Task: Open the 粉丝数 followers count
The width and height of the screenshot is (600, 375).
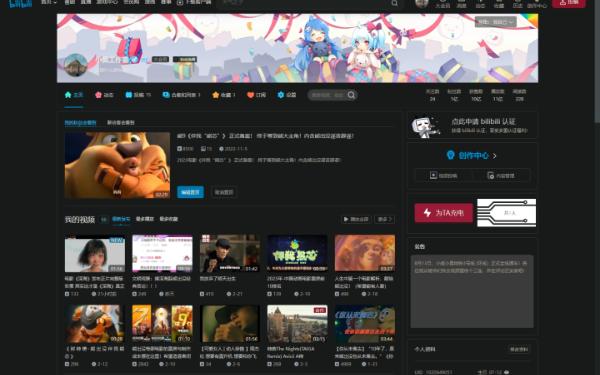Action: coord(454,95)
